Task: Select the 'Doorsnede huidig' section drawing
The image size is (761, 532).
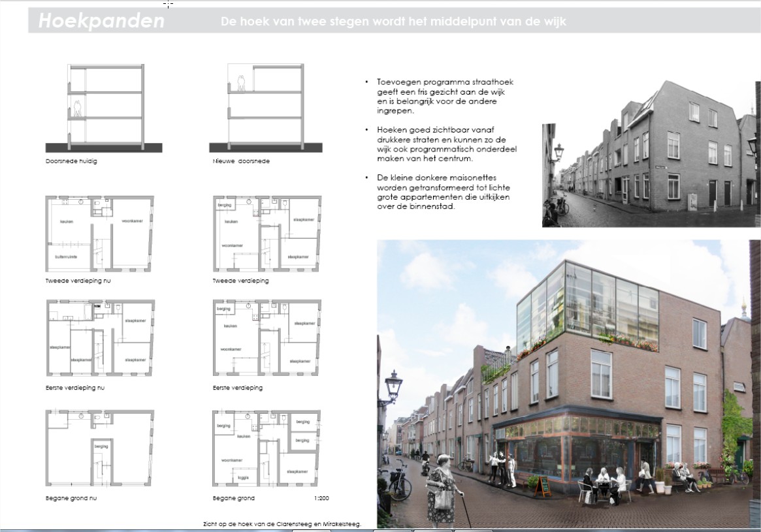Action: point(105,108)
